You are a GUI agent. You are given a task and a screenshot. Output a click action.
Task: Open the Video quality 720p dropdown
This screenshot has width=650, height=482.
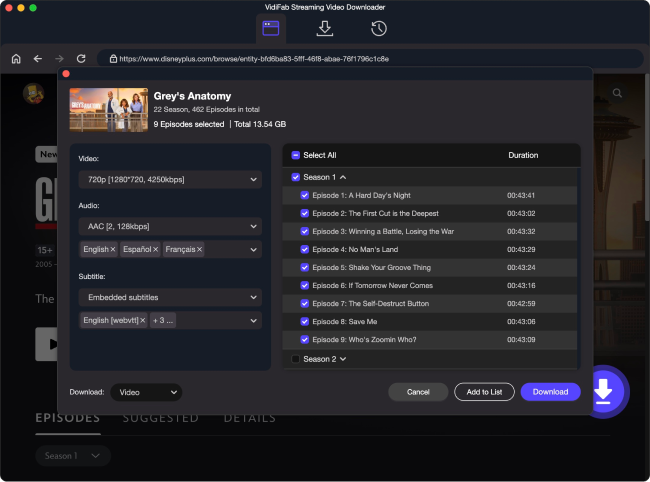click(x=170, y=179)
